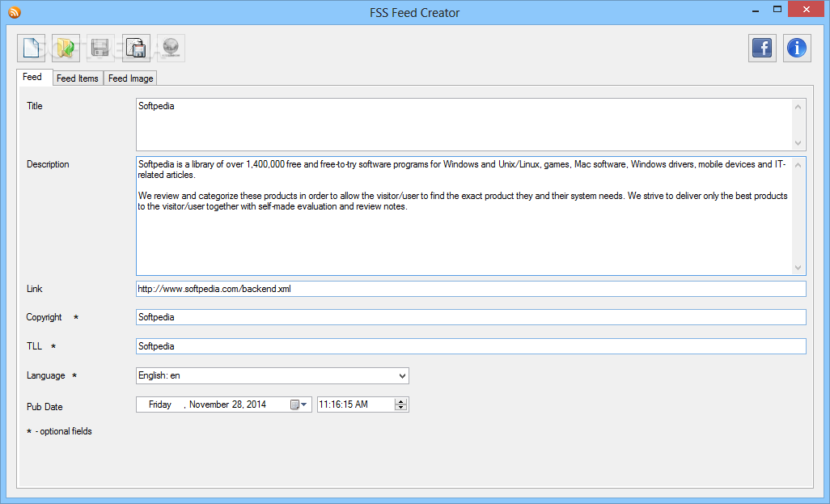Screen dimensions: 830x504
Task: Expand the Language dropdown
Action: click(402, 376)
